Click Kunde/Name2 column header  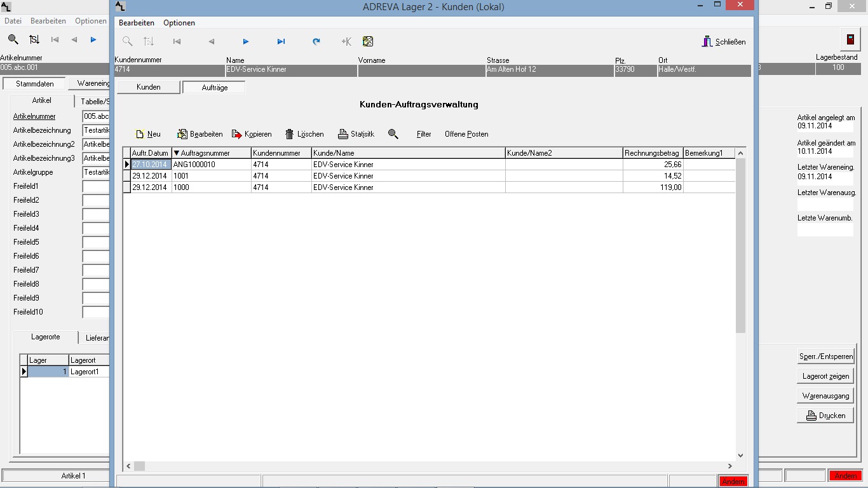[564, 153]
